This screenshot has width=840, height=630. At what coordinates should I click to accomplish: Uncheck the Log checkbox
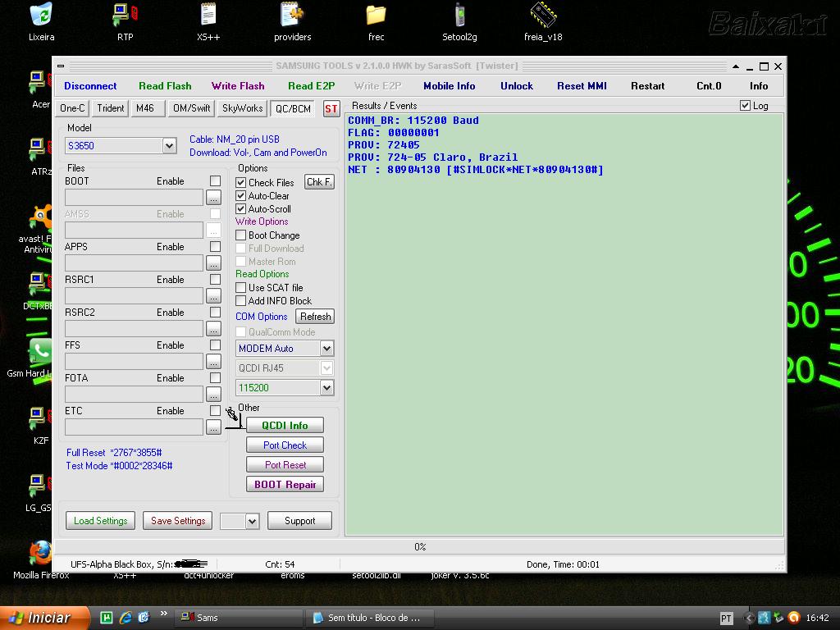pyautogui.click(x=745, y=106)
